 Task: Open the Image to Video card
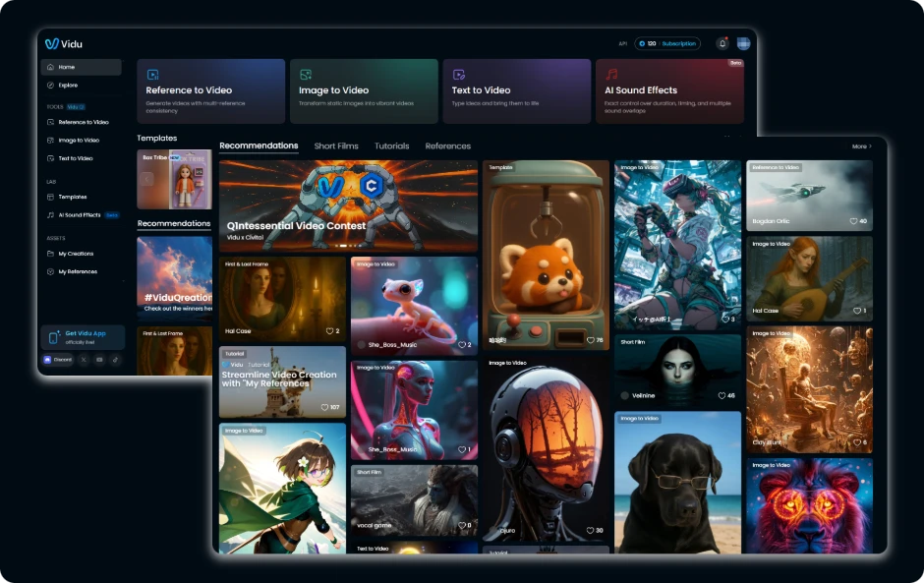pos(364,90)
